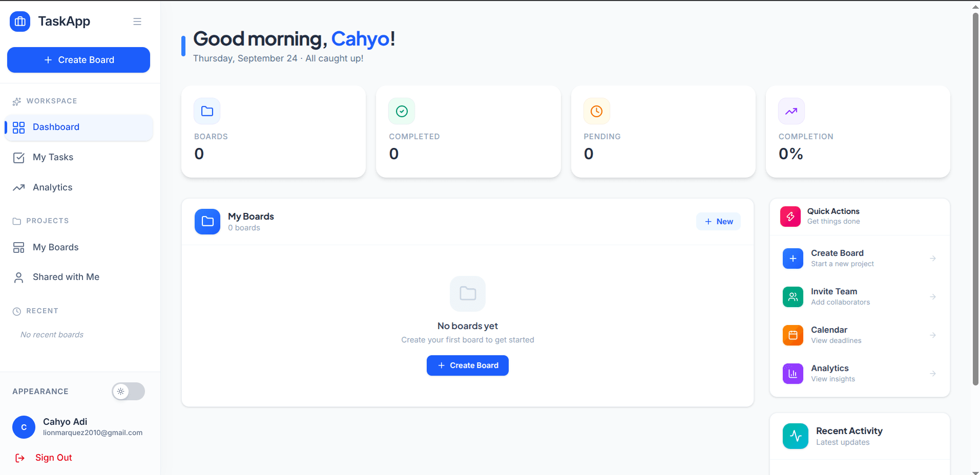Click the arrow on Invite Team quick action
This screenshot has height=475, width=980.
coord(933,297)
